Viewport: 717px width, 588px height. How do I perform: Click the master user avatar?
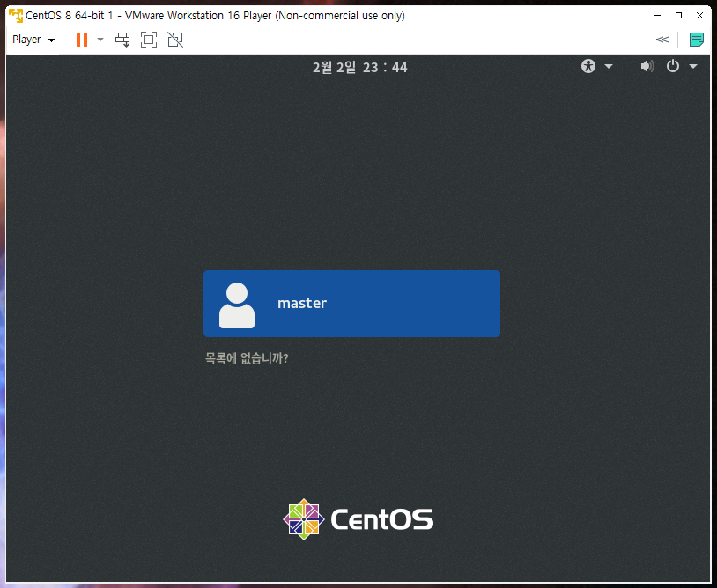tap(237, 305)
